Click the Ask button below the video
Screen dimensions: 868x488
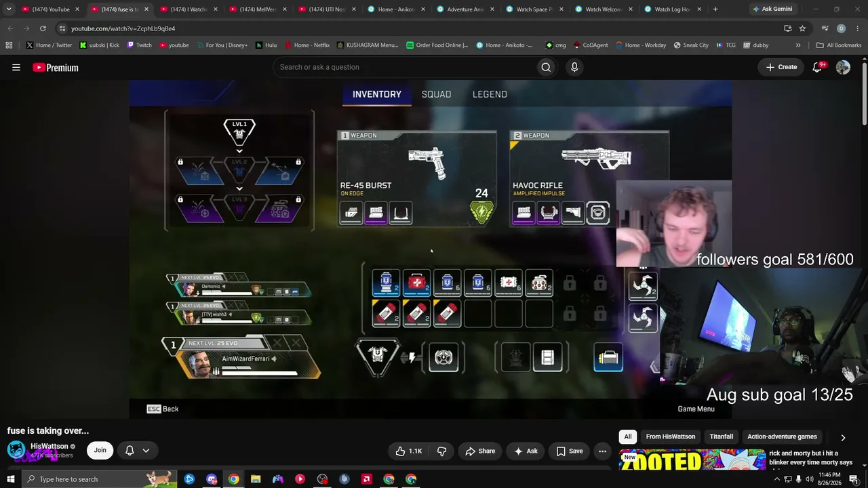pyautogui.click(x=526, y=451)
